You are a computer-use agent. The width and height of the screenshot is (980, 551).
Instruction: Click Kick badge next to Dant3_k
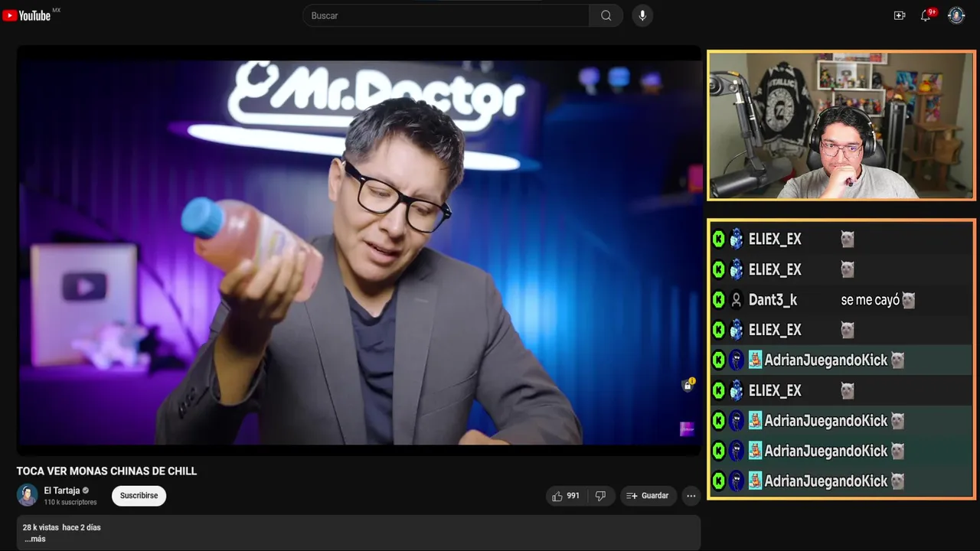pos(718,300)
